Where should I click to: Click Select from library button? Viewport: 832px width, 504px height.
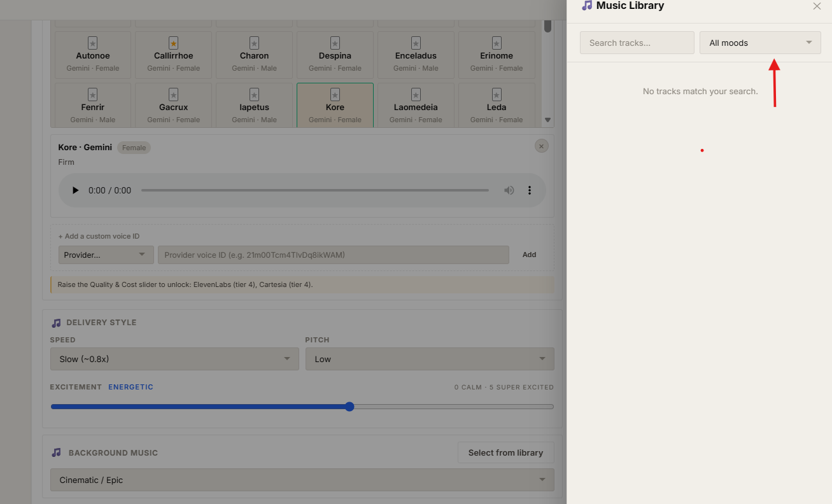click(x=505, y=452)
